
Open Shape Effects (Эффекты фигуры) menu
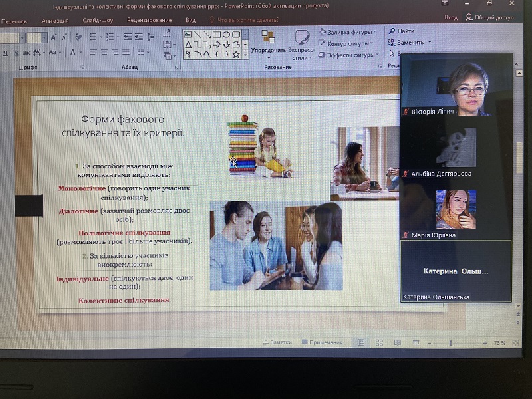[348, 55]
